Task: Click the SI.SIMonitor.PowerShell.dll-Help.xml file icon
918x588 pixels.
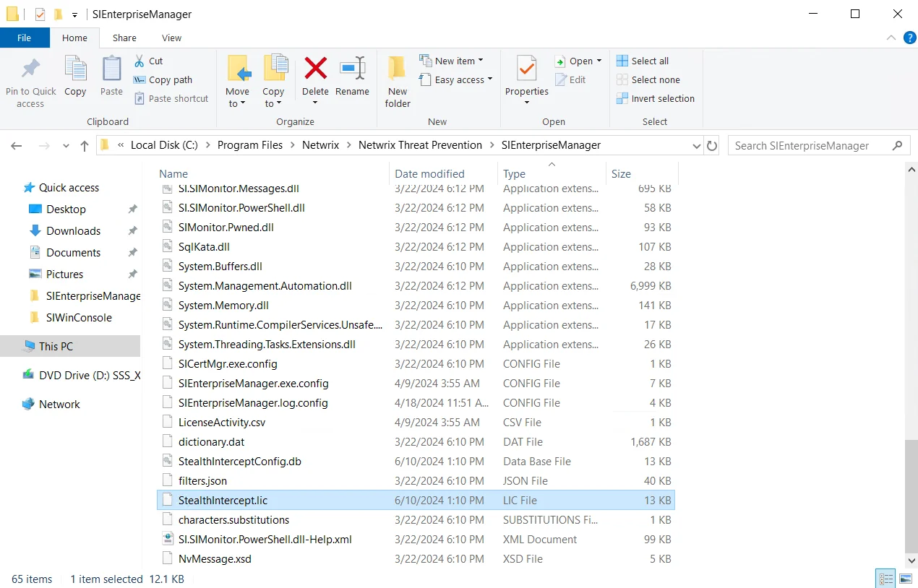Action: point(168,539)
